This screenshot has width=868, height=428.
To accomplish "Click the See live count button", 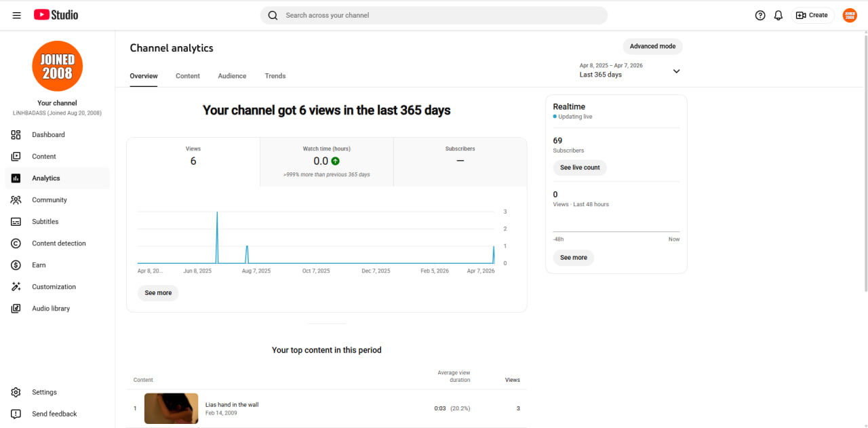I will pos(580,168).
